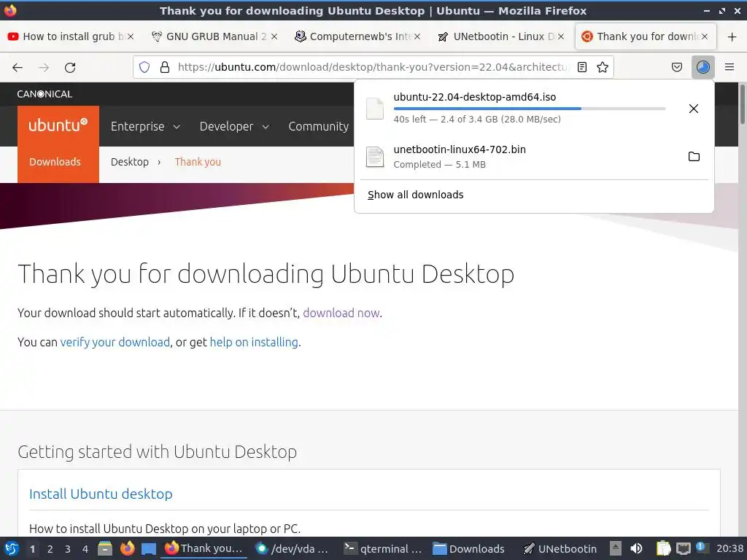
Task: Close the Computernewb's tab
Action: [x=417, y=36]
